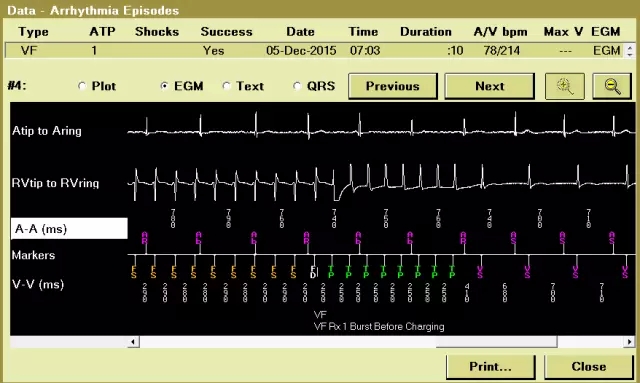Step the episode list down arrow
Viewport: 640px width, 383px height.
click(x=629, y=54)
